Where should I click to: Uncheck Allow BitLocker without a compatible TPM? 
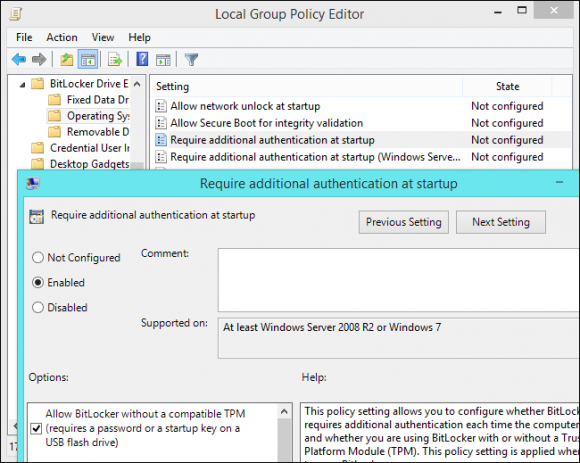[x=36, y=429]
